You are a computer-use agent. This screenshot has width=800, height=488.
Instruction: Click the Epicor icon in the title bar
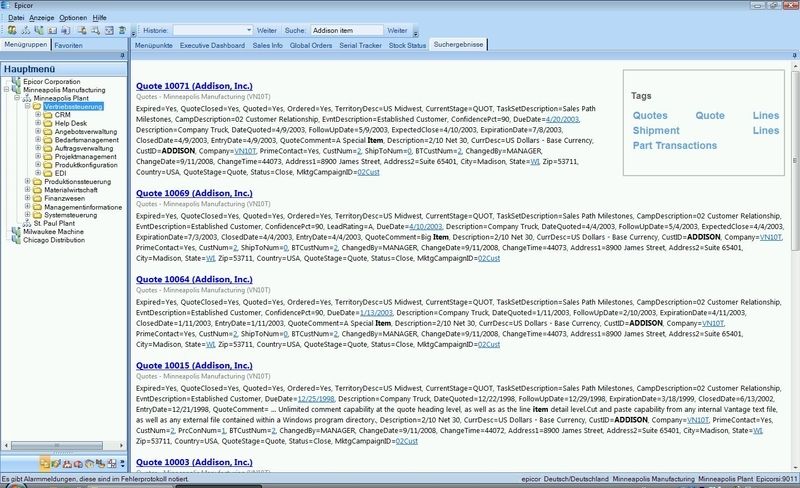click(x=6, y=5)
